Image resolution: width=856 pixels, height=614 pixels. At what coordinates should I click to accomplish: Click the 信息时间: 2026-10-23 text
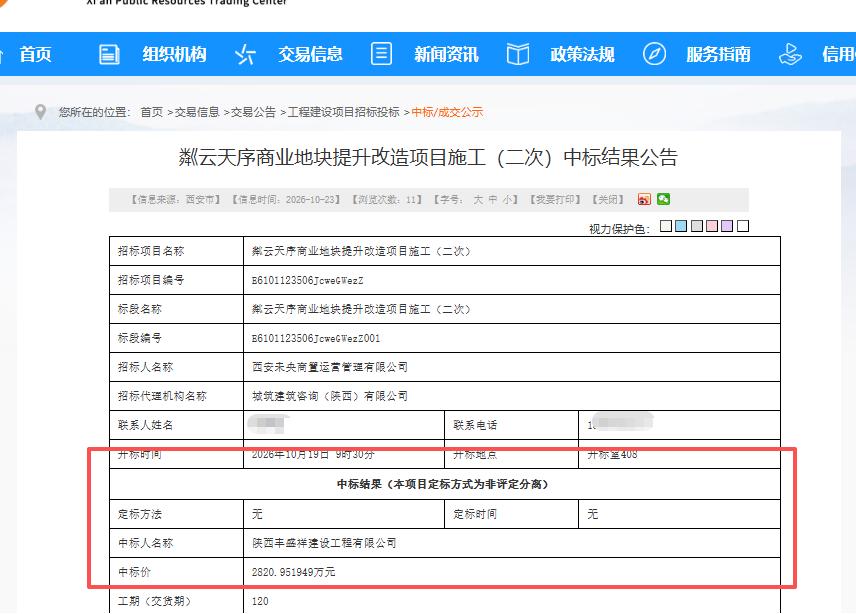(x=286, y=200)
